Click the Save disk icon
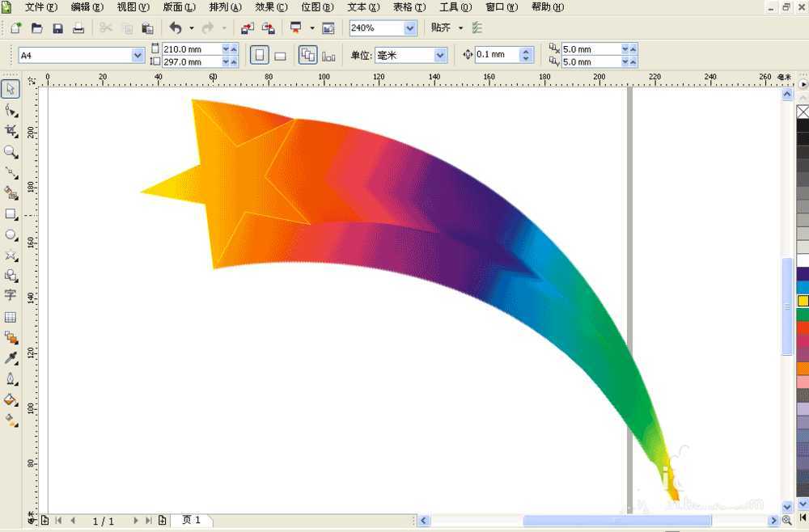 coord(57,28)
